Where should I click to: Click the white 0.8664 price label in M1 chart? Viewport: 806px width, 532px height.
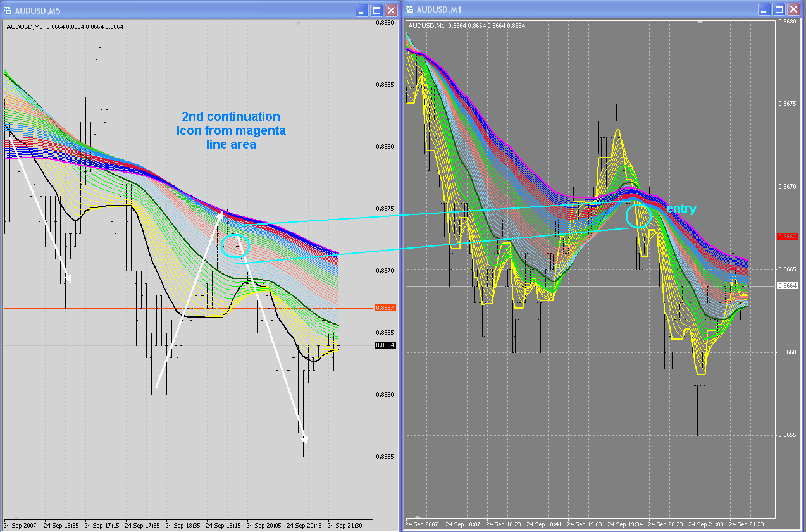tap(788, 286)
